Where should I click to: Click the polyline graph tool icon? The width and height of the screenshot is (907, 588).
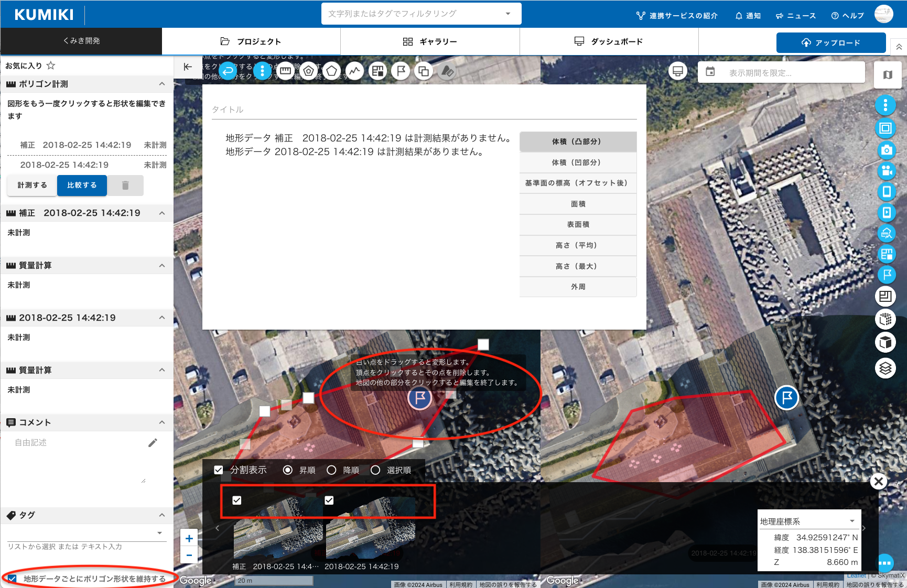[x=354, y=71]
